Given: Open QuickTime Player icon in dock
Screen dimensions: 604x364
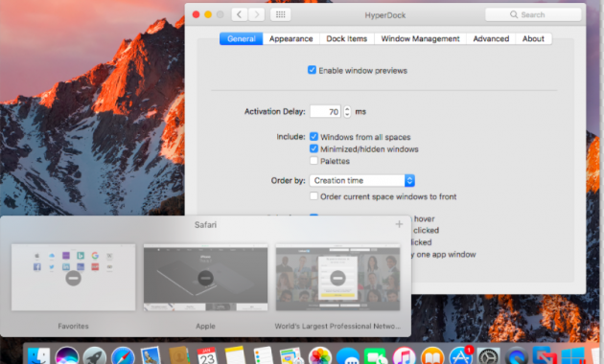Looking at the screenshot, I should click(517, 356).
